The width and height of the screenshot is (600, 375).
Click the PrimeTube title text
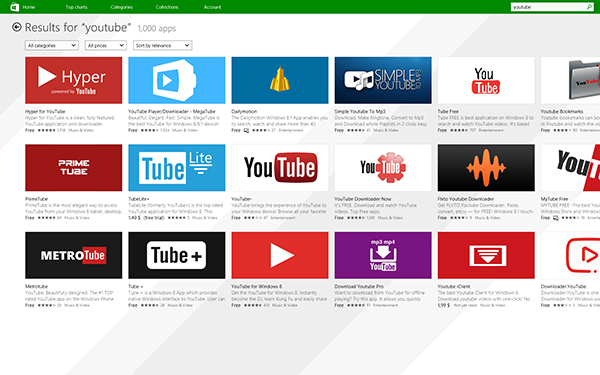37,199
